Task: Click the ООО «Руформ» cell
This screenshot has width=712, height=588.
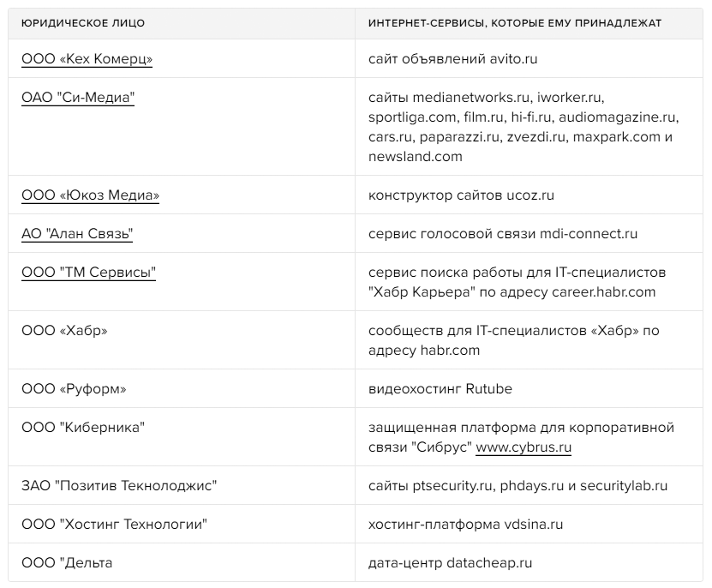Action: pos(74,389)
